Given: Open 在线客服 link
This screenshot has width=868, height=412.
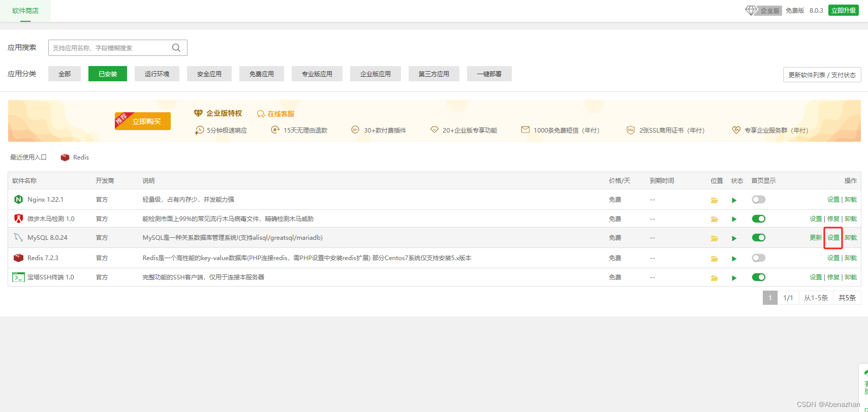Looking at the screenshot, I should click(281, 114).
